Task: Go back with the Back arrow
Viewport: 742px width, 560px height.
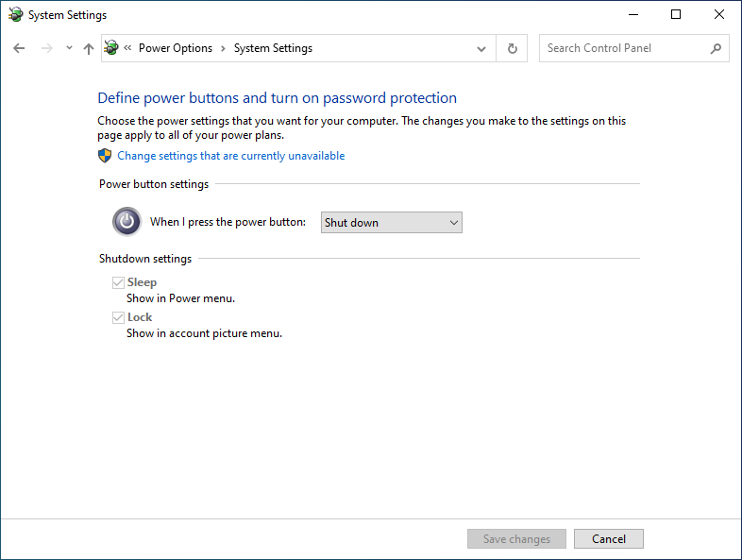Action: (19, 48)
